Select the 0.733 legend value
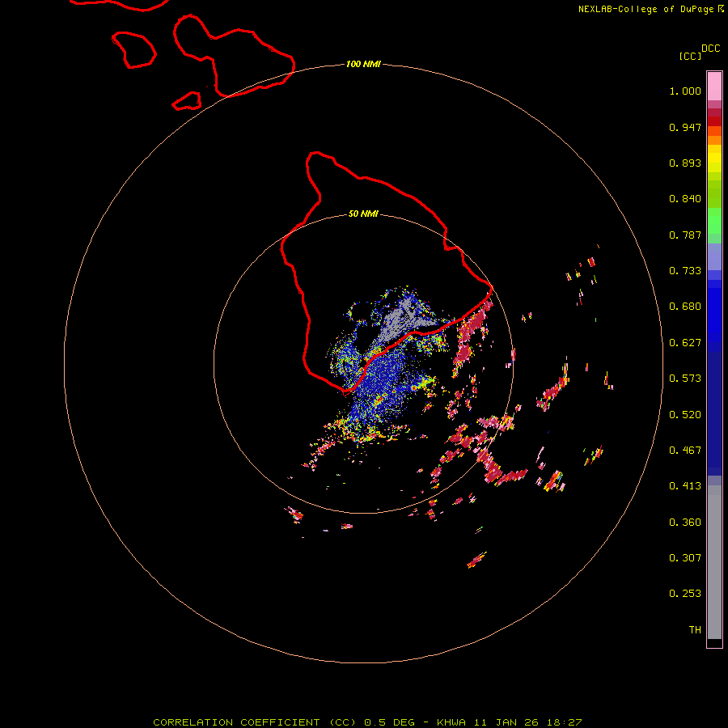The width and height of the screenshot is (728, 728). coord(685,271)
